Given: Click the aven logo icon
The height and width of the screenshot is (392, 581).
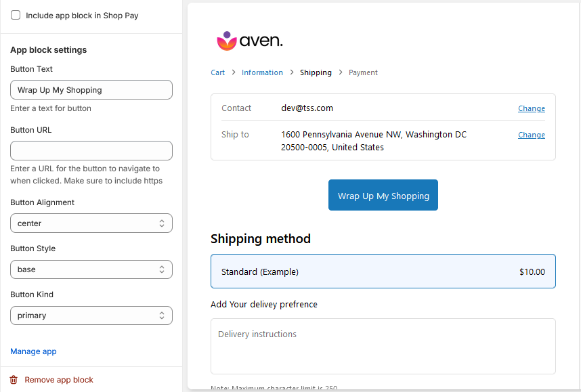Looking at the screenshot, I should coord(227,41).
